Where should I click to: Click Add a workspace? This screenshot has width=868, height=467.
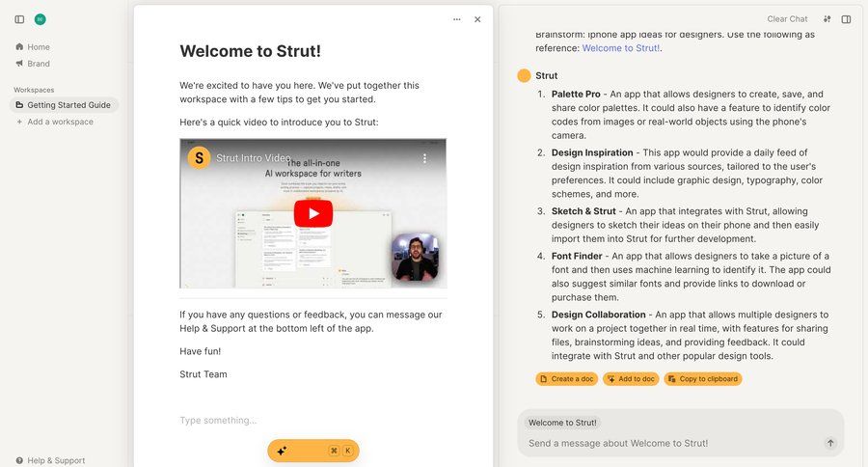click(x=60, y=123)
